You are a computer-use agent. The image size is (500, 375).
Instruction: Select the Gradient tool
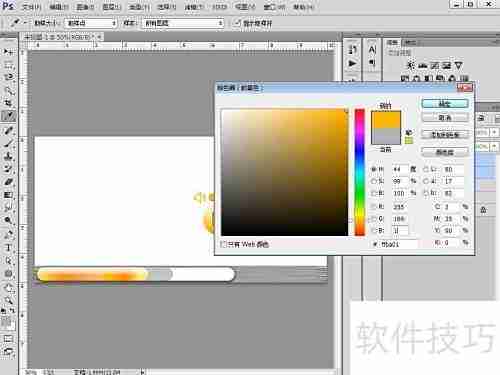[8, 195]
